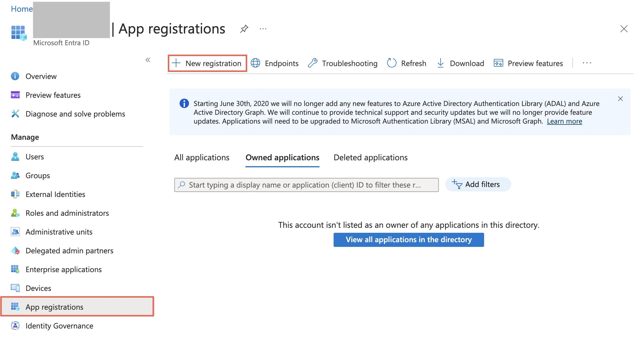Open Identity Governance
The width and height of the screenshot is (644, 337).
point(59,326)
